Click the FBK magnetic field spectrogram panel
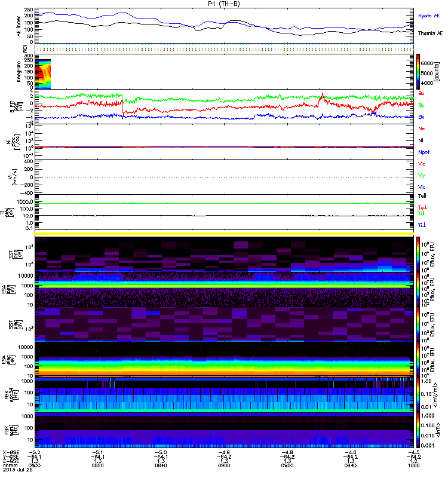The height and width of the screenshot is (478, 448). [x=224, y=430]
